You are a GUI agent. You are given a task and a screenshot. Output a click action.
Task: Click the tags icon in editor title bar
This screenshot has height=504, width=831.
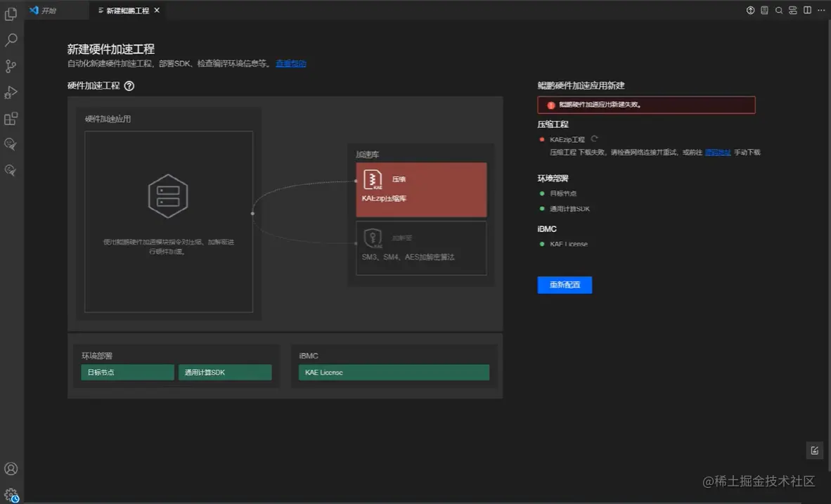pyautogui.click(x=793, y=10)
